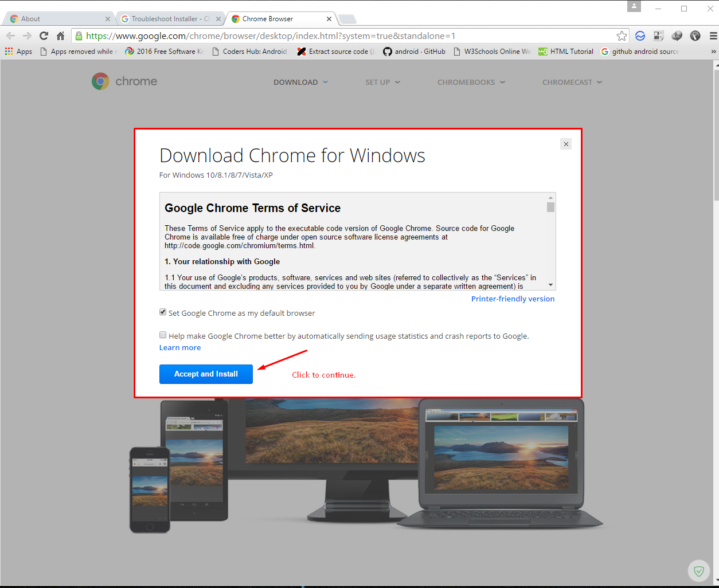Viewport: 719px width, 588px height.
Task: Close the Chrome Browser tab
Action: 329,19
